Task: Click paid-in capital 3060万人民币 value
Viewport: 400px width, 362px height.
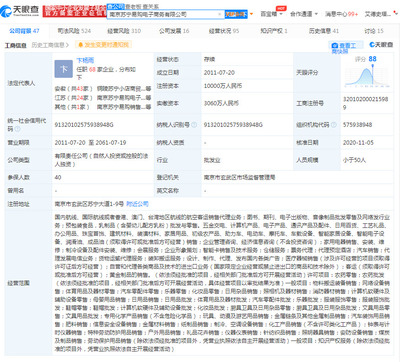Action: (x=221, y=103)
